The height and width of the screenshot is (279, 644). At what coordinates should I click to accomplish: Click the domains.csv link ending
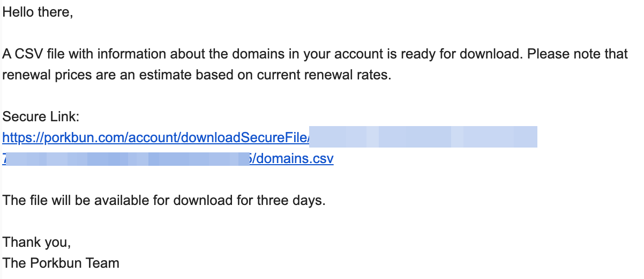[x=294, y=159]
